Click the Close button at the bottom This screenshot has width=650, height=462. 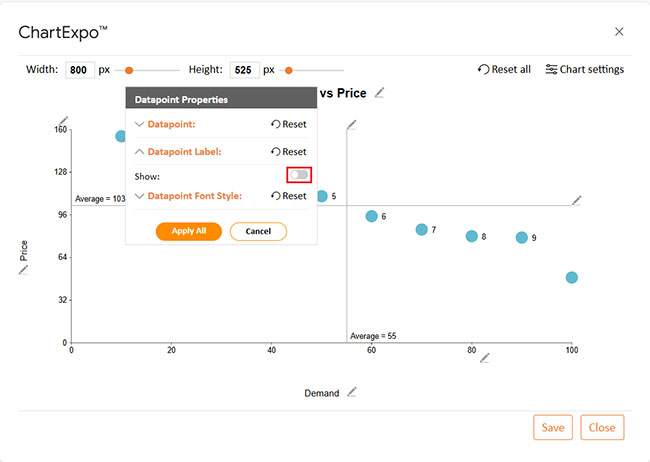click(x=602, y=427)
